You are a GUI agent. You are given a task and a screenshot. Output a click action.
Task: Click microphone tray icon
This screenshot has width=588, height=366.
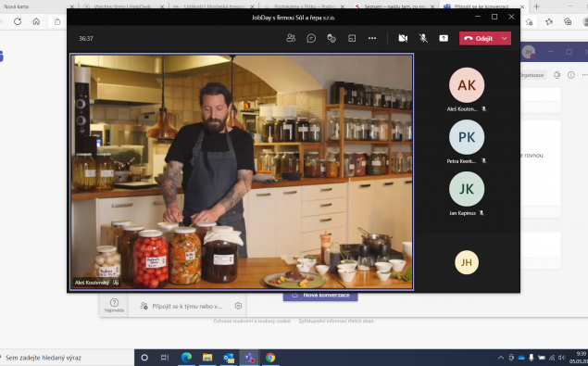tap(531, 358)
